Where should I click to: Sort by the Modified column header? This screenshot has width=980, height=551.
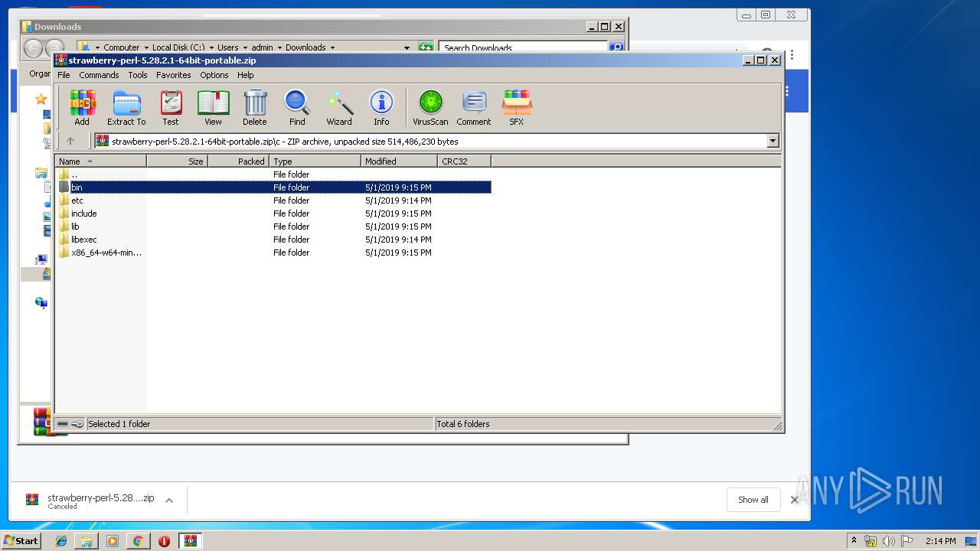[399, 161]
